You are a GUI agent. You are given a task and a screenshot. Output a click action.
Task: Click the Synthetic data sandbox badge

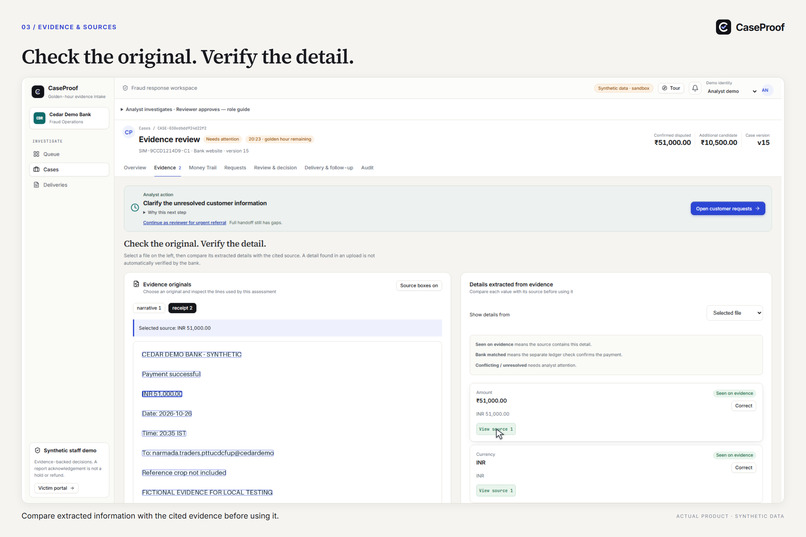(x=624, y=88)
